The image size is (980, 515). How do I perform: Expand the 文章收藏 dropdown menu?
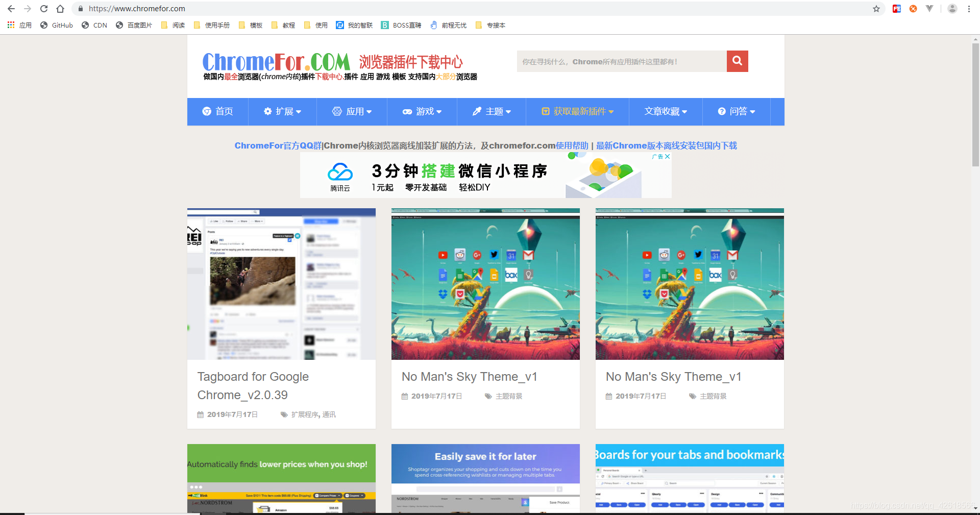tap(666, 111)
